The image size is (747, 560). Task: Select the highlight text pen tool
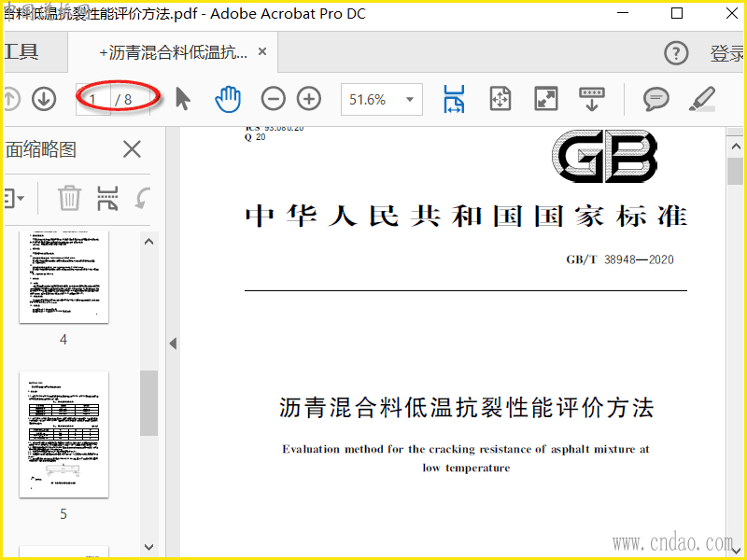click(x=702, y=99)
